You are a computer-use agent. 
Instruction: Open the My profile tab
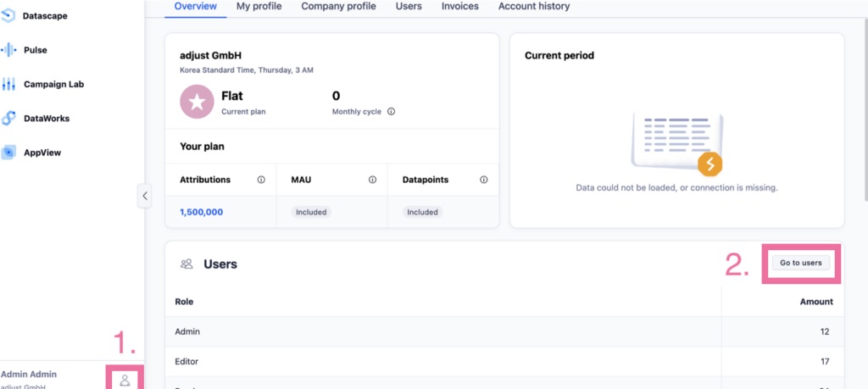259,7
